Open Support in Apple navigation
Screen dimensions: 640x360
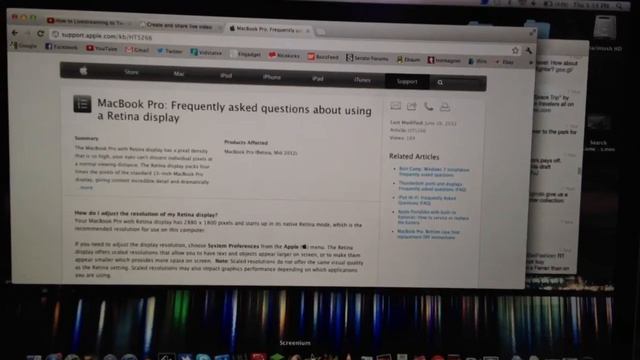point(407,81)
